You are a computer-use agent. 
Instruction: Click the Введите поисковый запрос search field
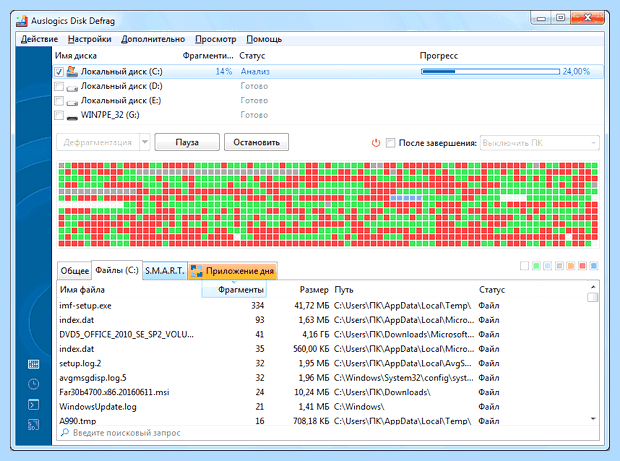pos(328,433)
